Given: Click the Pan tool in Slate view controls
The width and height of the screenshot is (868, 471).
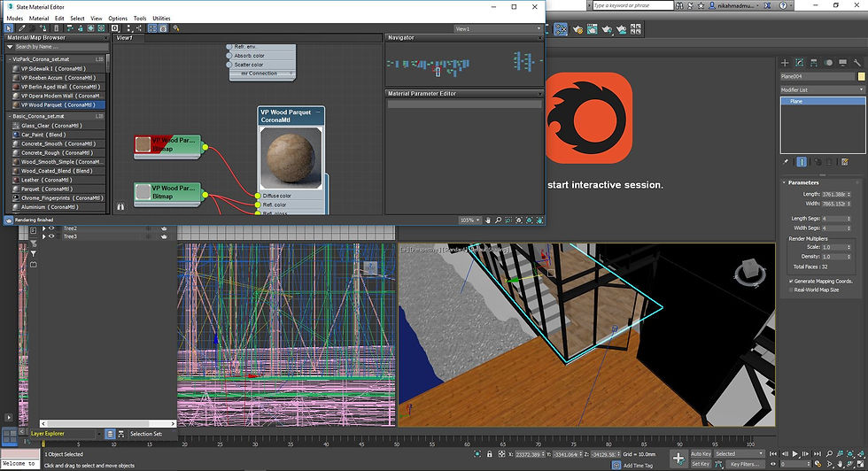Looking at the screenshot, I should pos(488,220).
